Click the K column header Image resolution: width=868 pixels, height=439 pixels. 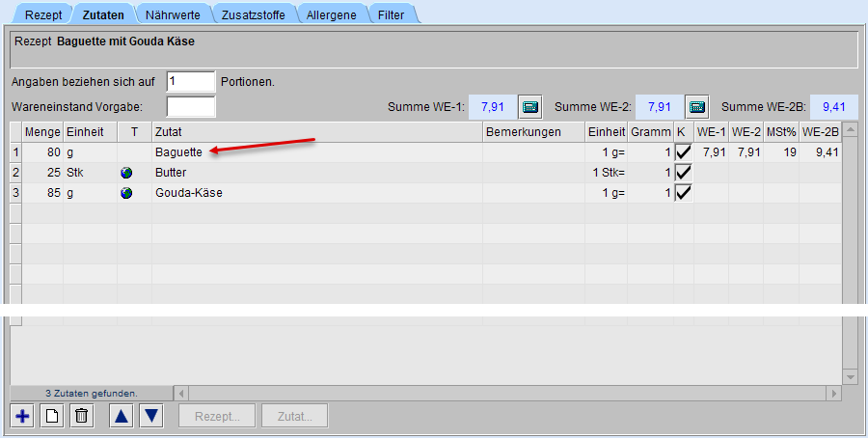click(x=684, y=132)
